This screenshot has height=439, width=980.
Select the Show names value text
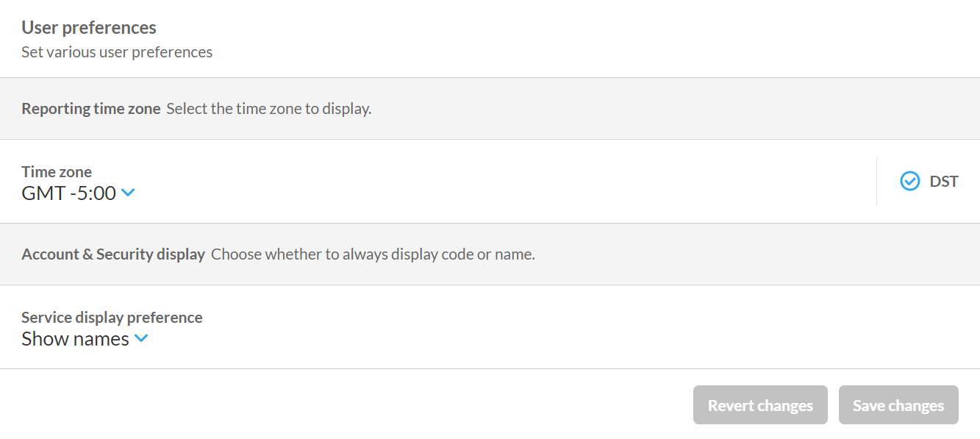75,339
